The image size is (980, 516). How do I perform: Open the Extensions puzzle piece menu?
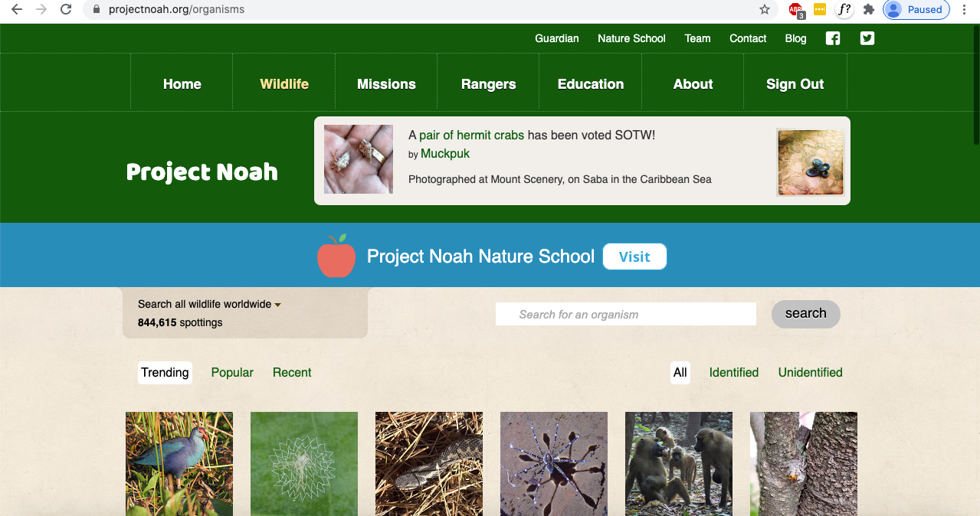tap(868, 10)
